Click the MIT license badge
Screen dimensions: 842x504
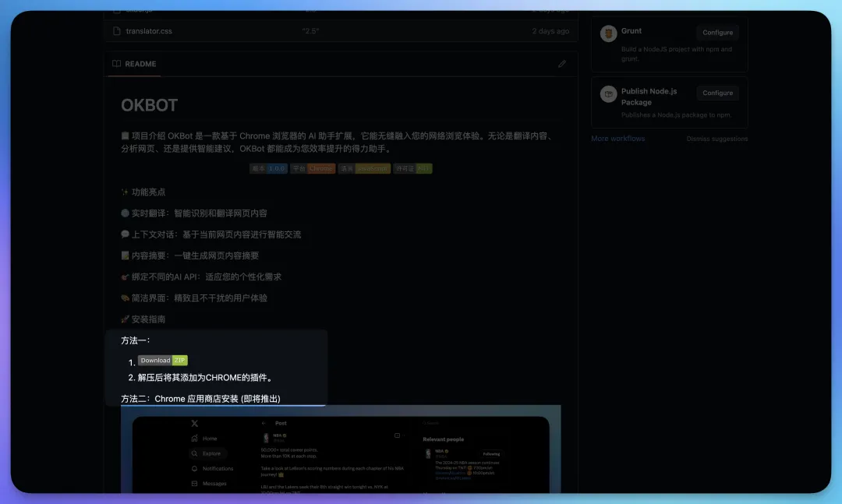(412, 168)
